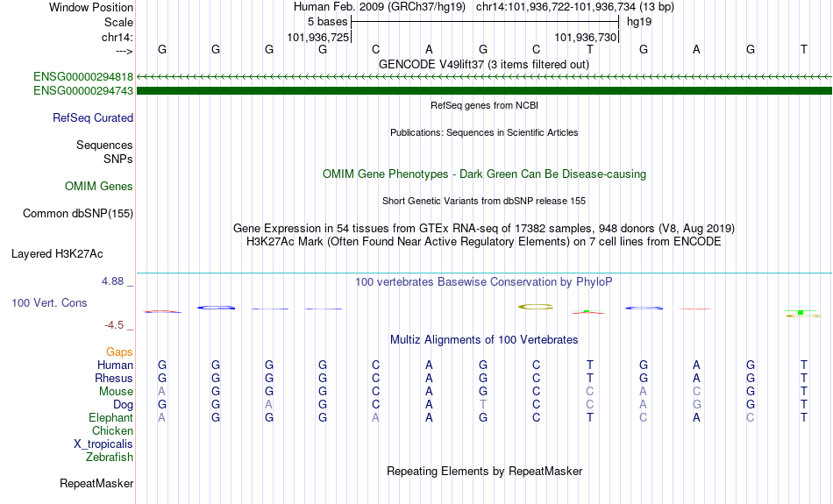This screenshot has height=504, width=833.
Task: Open Common dbSNP(155) track label
Action: click(x=78, y=214)
